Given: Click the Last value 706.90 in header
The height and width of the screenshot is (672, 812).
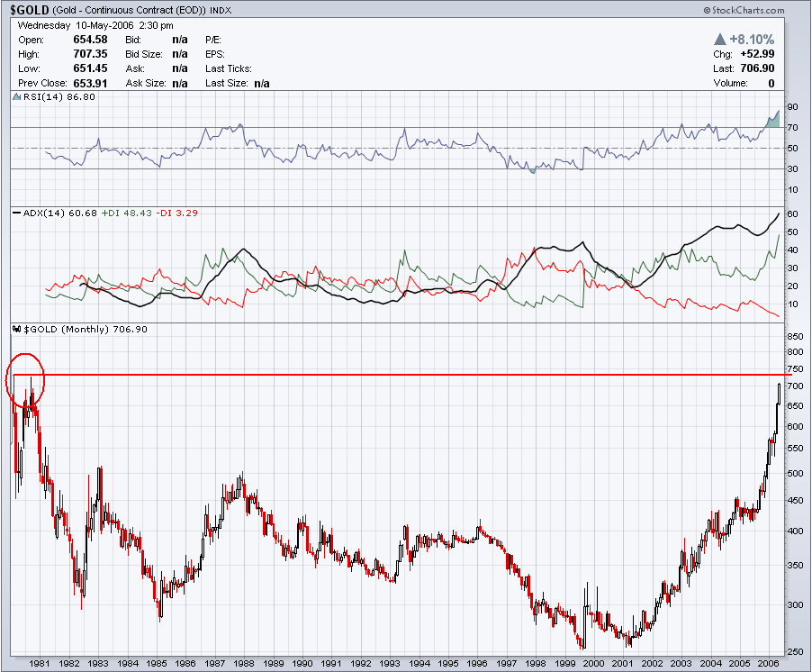Looking at the screenshot, I should pos(757,68).
